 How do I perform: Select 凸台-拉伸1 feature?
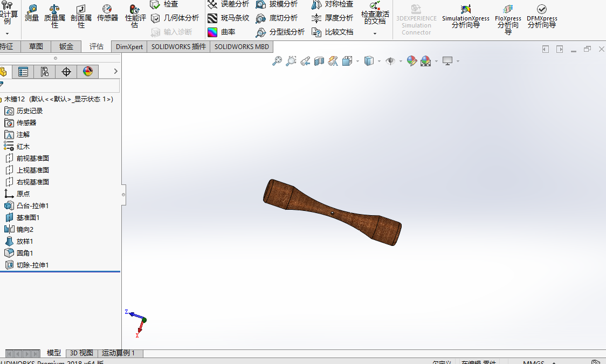26,206
